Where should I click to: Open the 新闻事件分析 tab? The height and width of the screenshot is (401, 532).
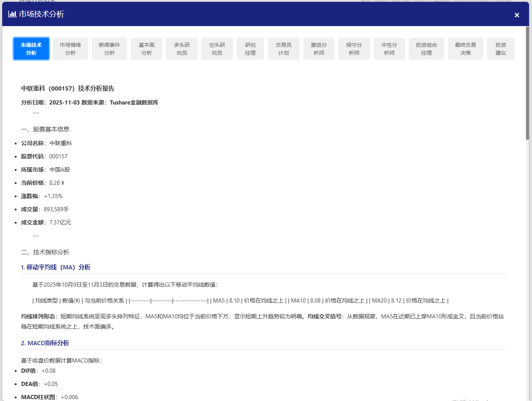coord(109,48)
